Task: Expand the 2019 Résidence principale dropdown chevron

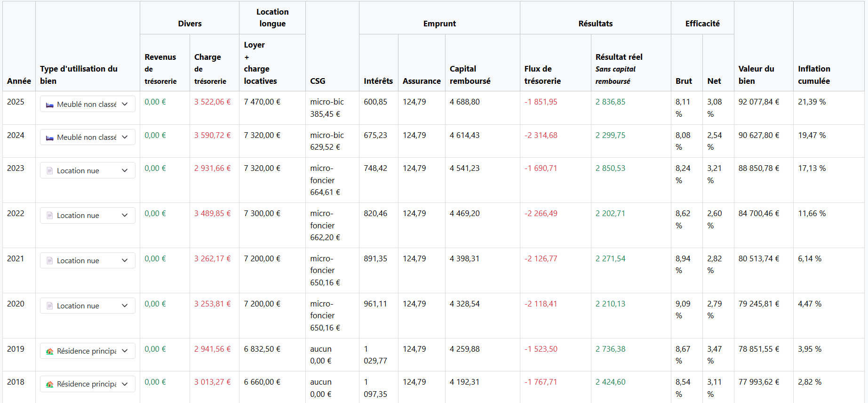Action: [x=125, y=351]
